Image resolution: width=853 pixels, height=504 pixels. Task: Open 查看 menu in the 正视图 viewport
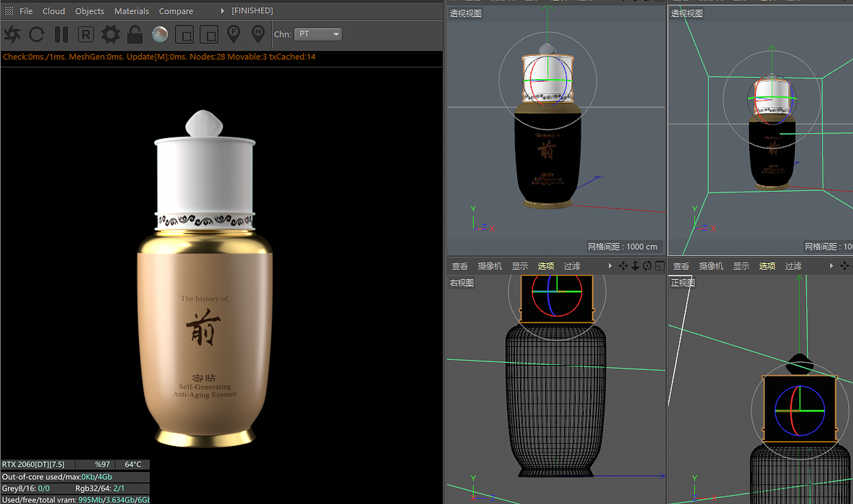pos(681,266)
